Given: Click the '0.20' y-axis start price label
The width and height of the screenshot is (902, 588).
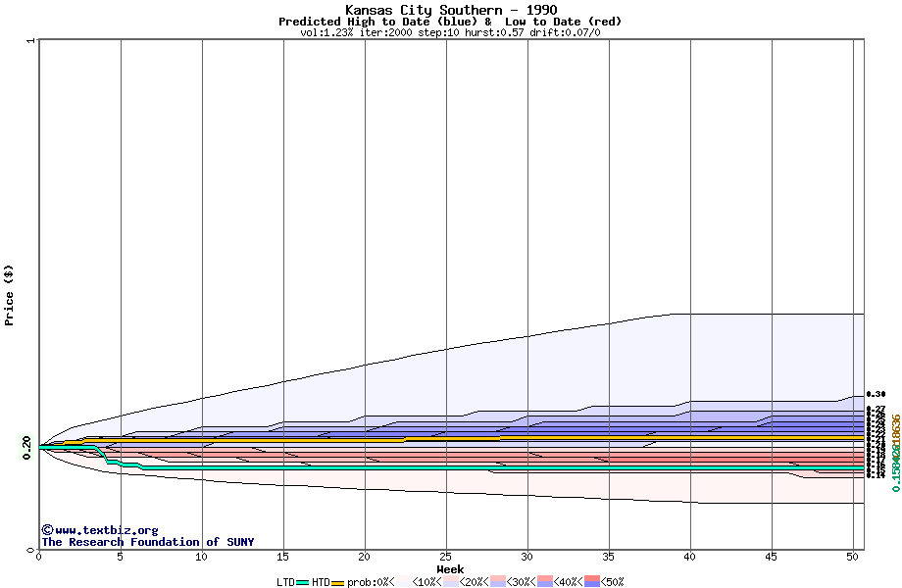Looking at the screenshot, I should (26, 448).
